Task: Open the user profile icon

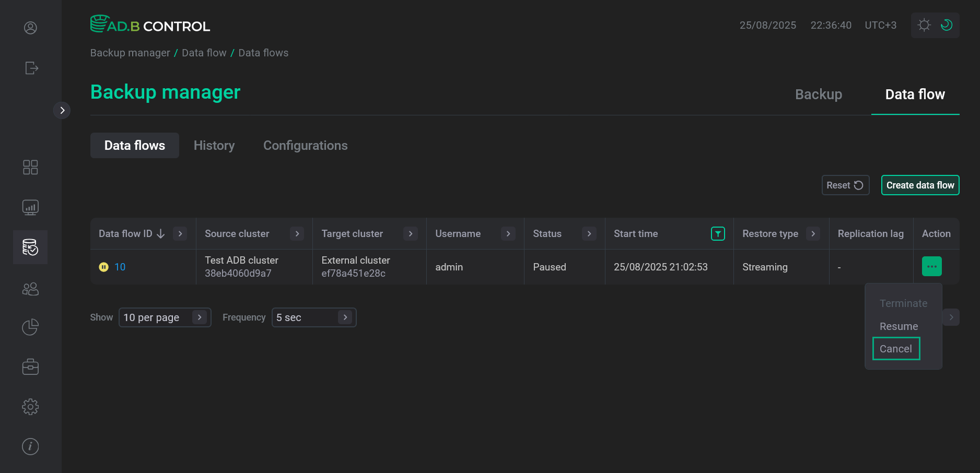Action: pyautogui.click(x=30, y=28)
